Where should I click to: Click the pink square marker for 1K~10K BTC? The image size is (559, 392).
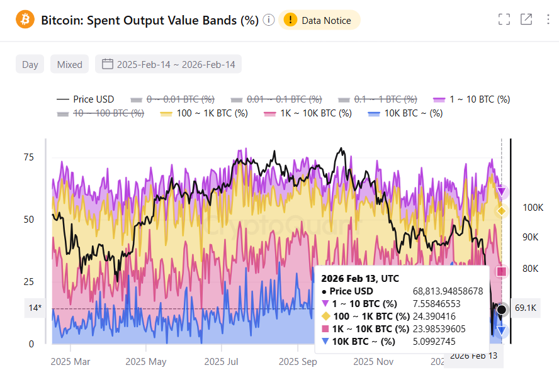(x=500, y=271)
